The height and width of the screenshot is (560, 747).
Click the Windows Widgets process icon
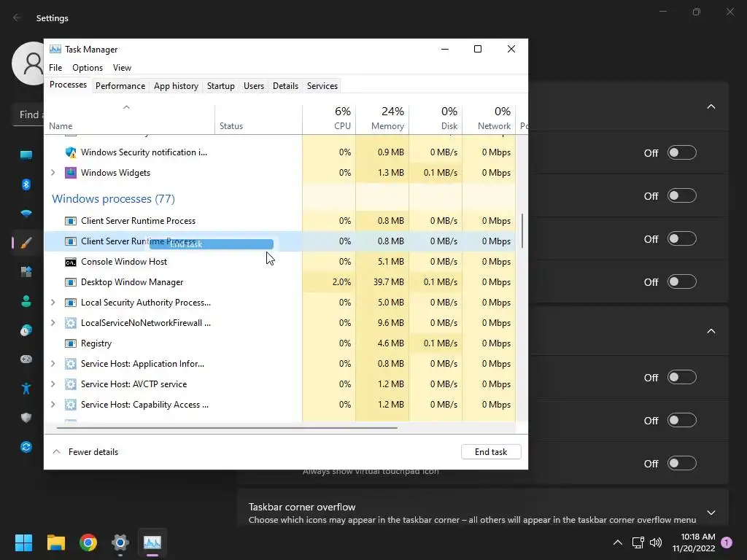[x=71, y=173]
